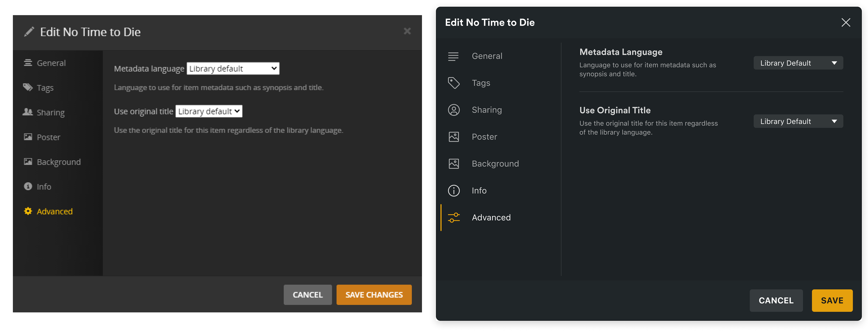Click the Advanced sliders icon in redesigned sidebar
The height and width of the screenshot is (332, 868).
[x=453, y=218]
